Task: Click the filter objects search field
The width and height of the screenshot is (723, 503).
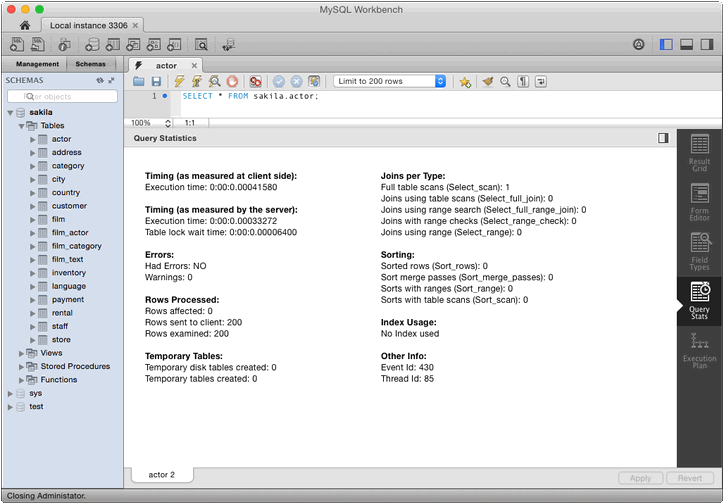Action: (x=63, y=96)
